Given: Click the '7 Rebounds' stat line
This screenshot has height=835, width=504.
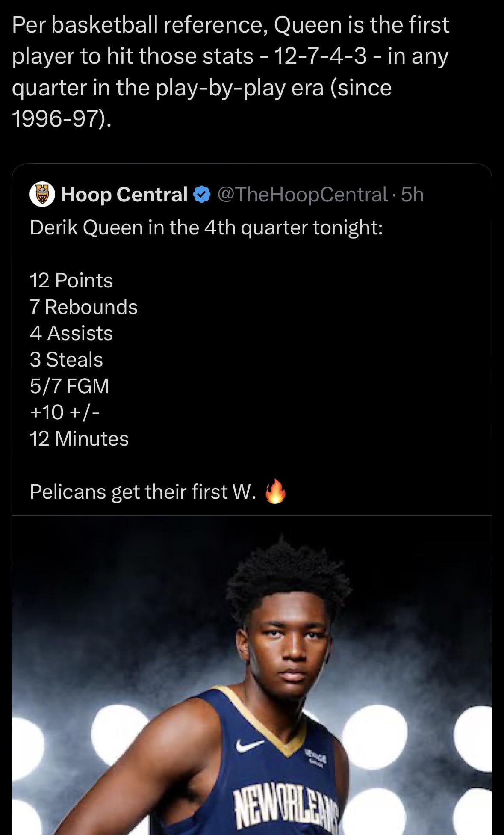Looking at the screenshot, I should [84, 307].
